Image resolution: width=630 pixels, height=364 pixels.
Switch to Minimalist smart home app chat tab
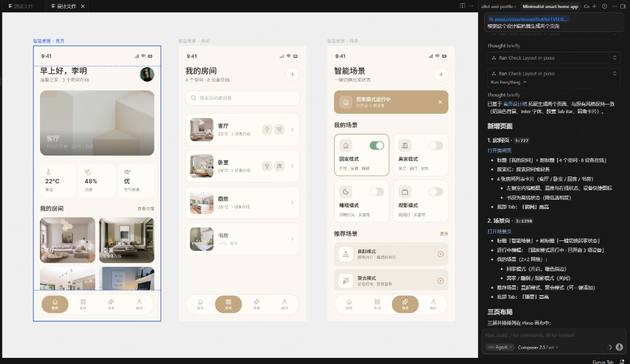coord(550,6)
